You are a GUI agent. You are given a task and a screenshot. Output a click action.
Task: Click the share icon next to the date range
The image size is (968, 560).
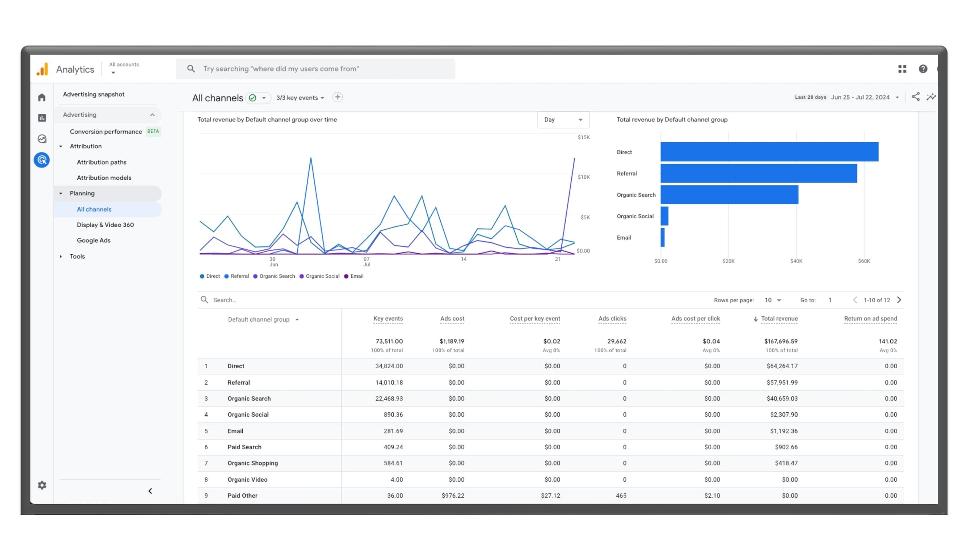point(916,97)
